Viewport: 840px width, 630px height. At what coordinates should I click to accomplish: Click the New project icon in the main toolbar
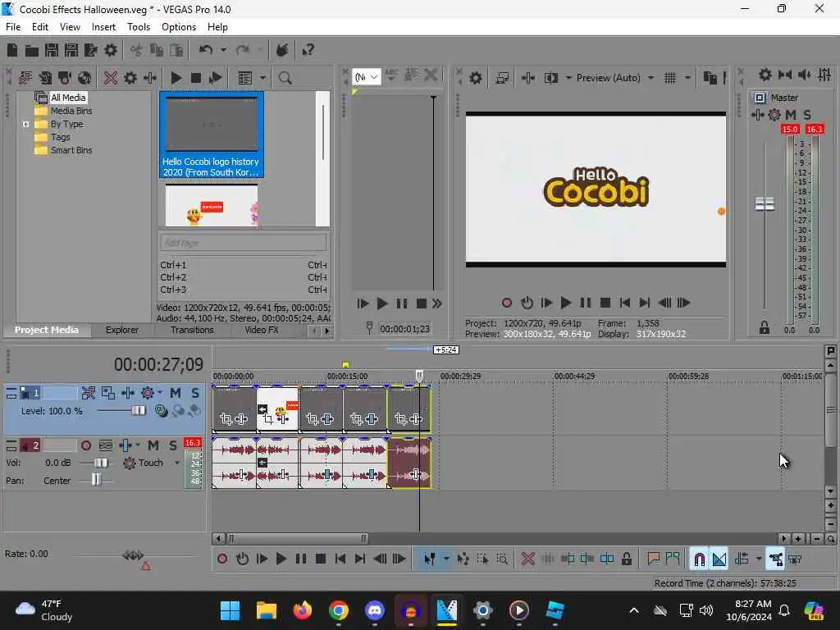click(11, 50)
